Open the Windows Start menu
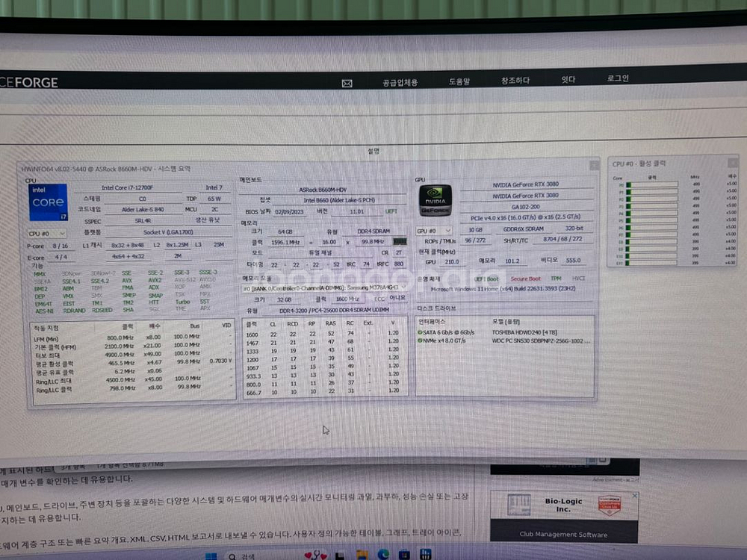Screen dimensions: 747x560 pos(211,556)
